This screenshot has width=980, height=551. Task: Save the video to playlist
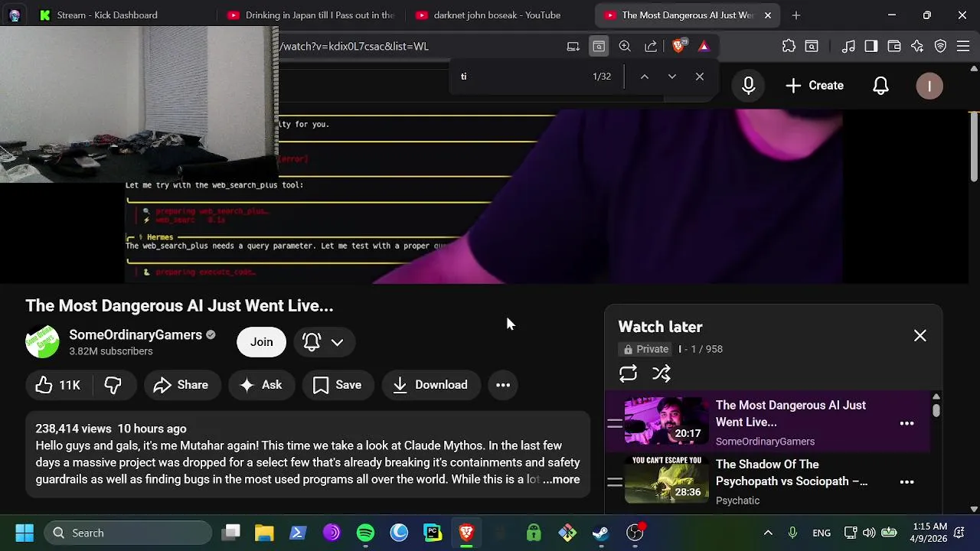pos(338,385)
